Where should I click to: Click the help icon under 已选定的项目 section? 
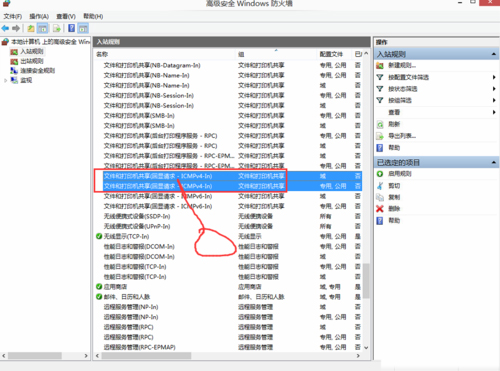tap(380, 220)
